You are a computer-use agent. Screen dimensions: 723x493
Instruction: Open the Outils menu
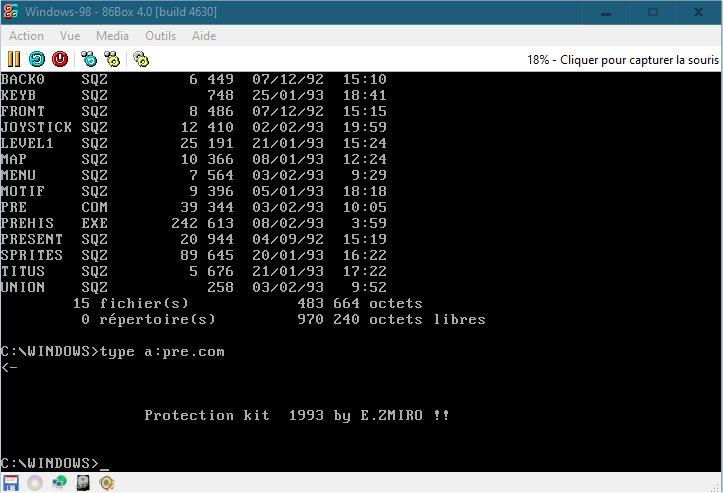click(160, 36)
